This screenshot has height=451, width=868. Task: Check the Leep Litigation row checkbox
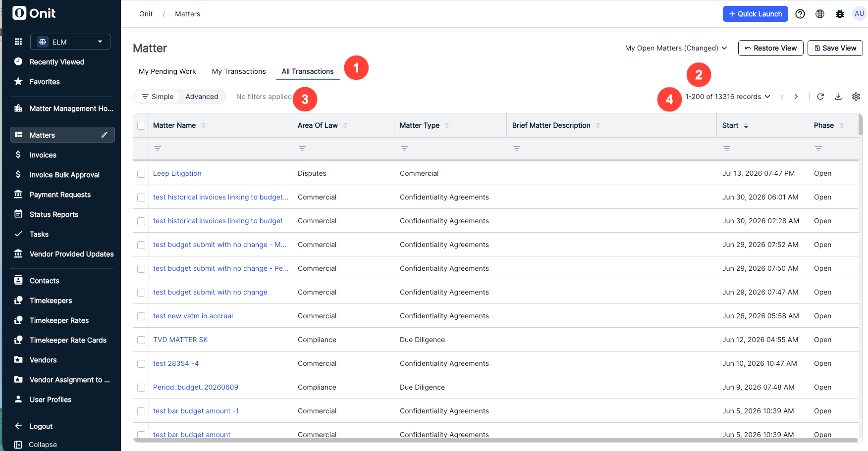[141, 174]
